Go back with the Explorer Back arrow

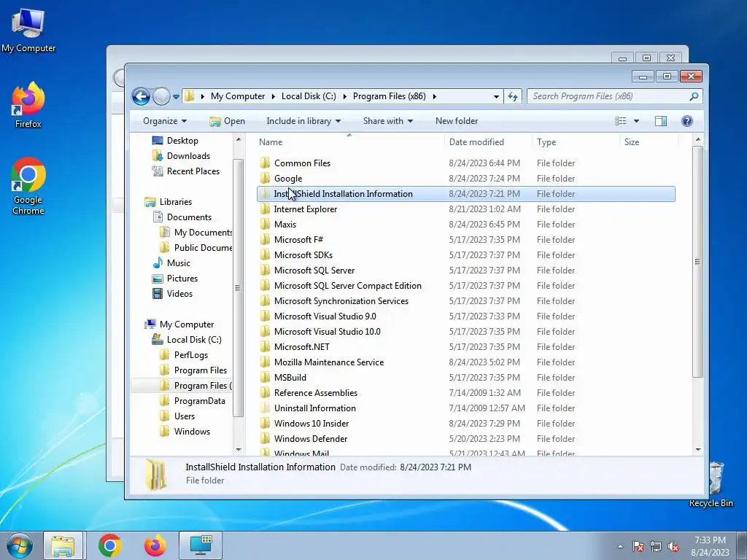click(x=141, y=97)
